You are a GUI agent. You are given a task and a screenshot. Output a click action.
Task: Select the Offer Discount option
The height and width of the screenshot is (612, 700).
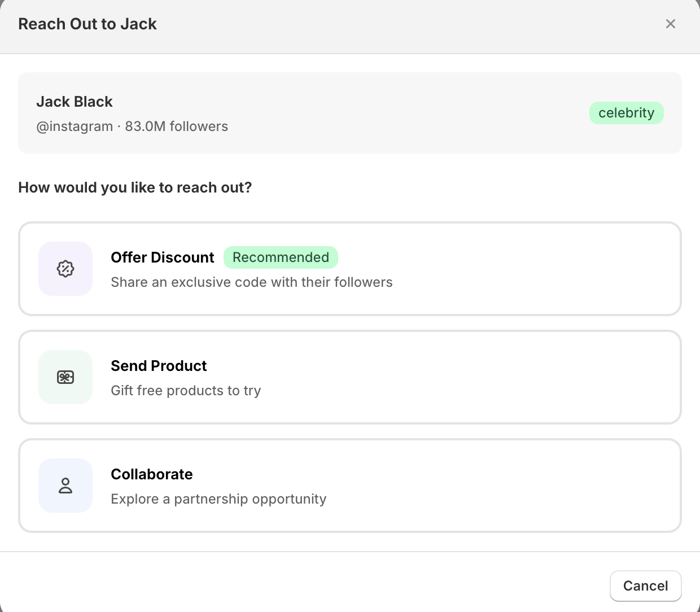click(x=350, y=269)
